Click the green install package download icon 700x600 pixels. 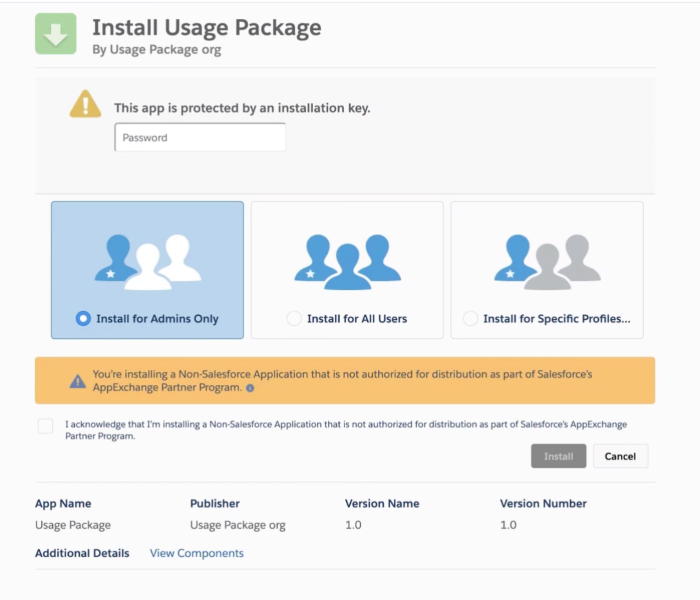(x=55, y=34)
